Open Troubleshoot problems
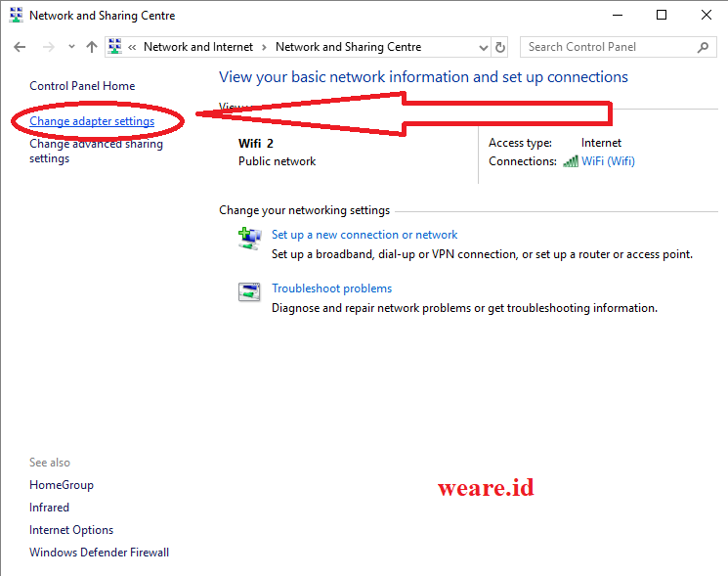The width and height of the screenshot is (728, 576). click(x=331, y=288)
